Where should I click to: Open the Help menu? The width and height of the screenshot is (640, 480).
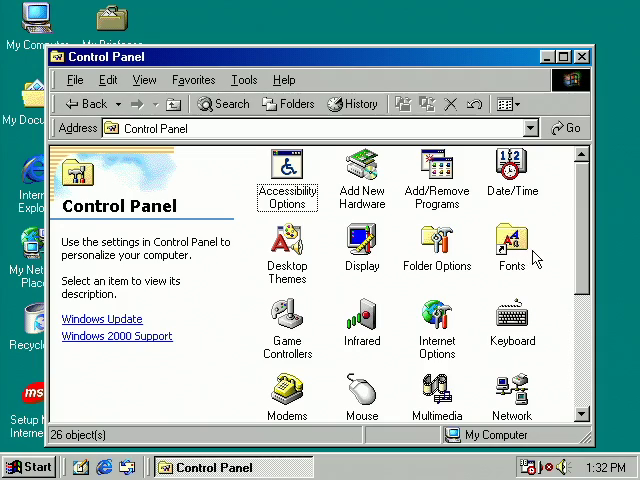[x=284, y=80]
